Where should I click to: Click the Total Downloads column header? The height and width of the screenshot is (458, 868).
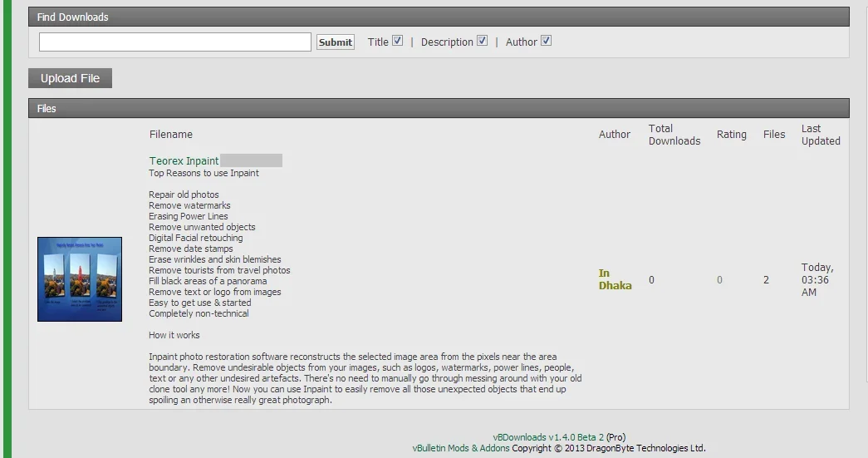[x=674, y=135]
